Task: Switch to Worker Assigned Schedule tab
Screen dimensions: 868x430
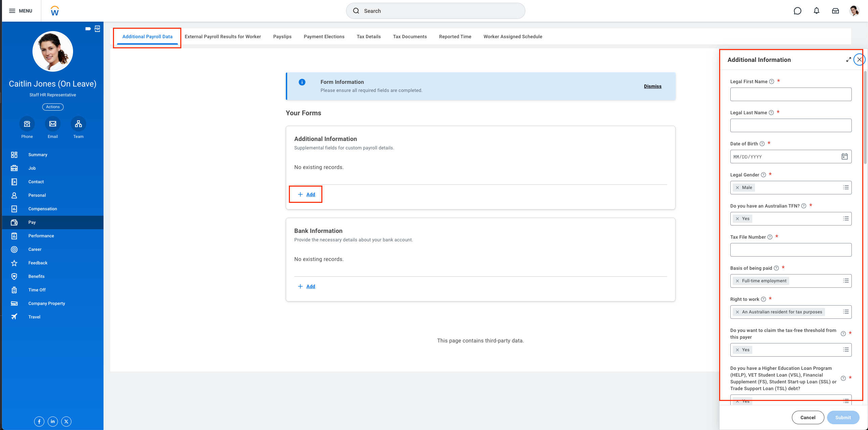Action: [x=512, y=37]
